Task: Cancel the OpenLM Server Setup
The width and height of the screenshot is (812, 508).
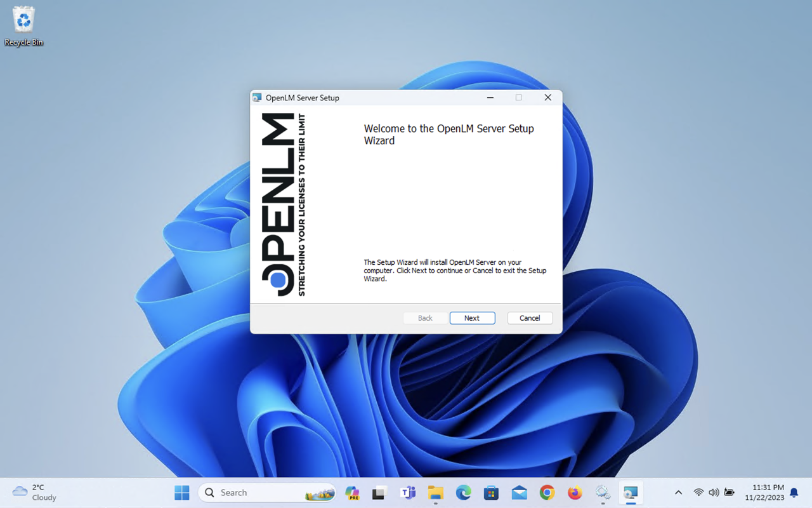Action: 530,318
